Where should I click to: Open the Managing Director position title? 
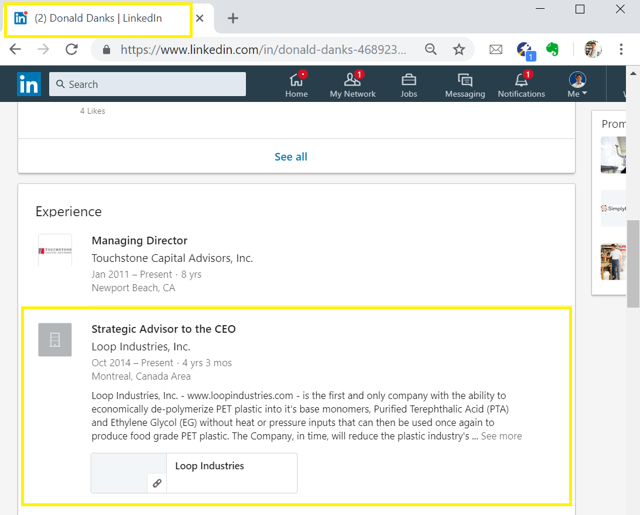pyautogui.click(x=140, y=240)
